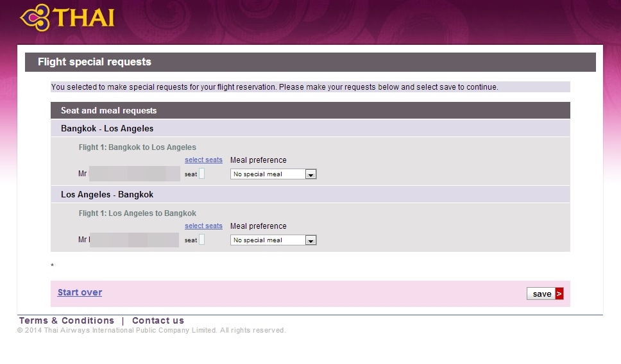This screenshot has height=364, width=621.
Task: Click seat input box for Bangkok to Los Angeles
Action: click(x=201, y=174)
